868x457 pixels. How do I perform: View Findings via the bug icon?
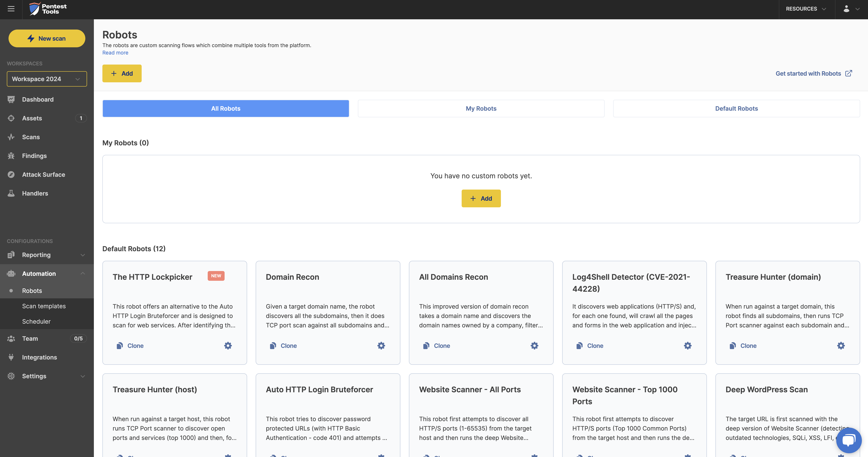click(11, 155)
